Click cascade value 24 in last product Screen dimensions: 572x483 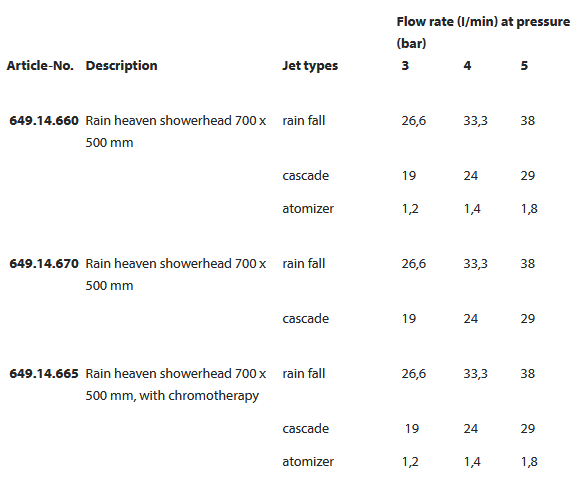tap(471, 429)
